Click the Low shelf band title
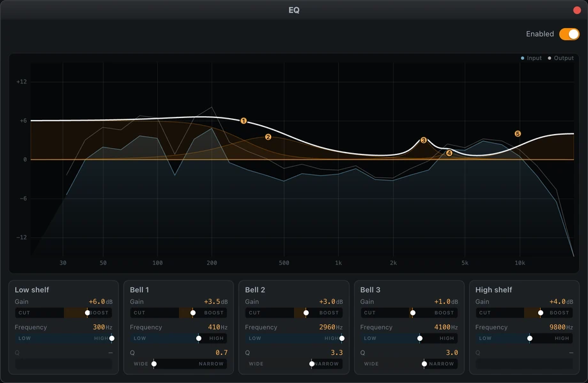Viewport: 588px width, 383px height. pos(32,290)
